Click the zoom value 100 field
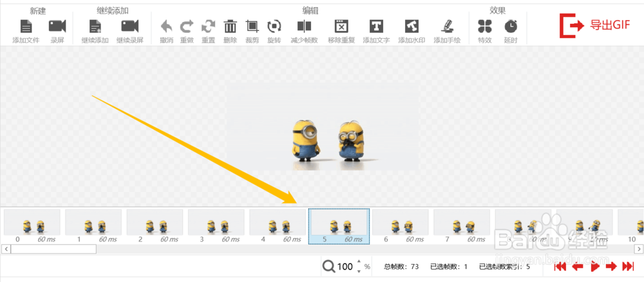The width and height of the screenshot is (644, 282). coord(345,267)
